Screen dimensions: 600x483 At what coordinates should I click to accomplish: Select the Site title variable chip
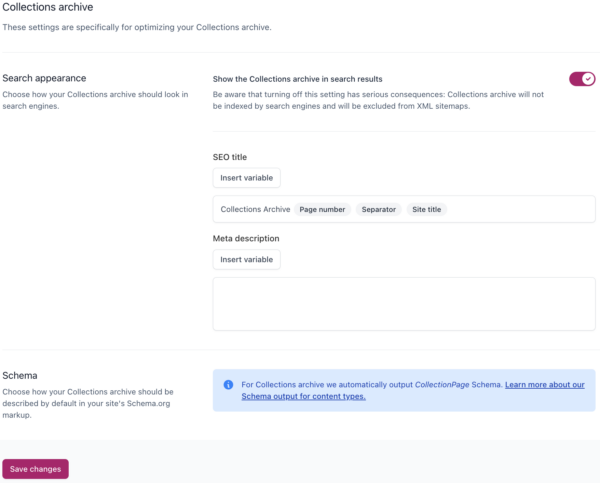click(x=428, y=209)
